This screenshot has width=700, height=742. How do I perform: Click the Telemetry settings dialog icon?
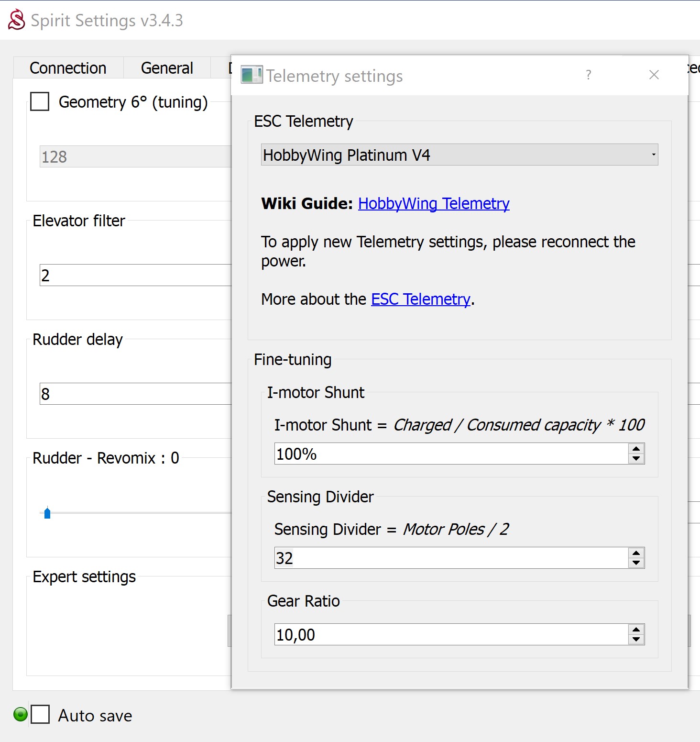[252, 75]
